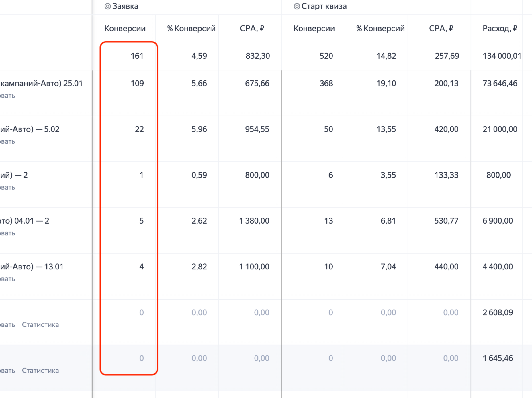Image resolution: width=532 pixels, height=398 pixels.
Task: Open the campaign ending in 04.01 — 2
Action: click(25, 221)
